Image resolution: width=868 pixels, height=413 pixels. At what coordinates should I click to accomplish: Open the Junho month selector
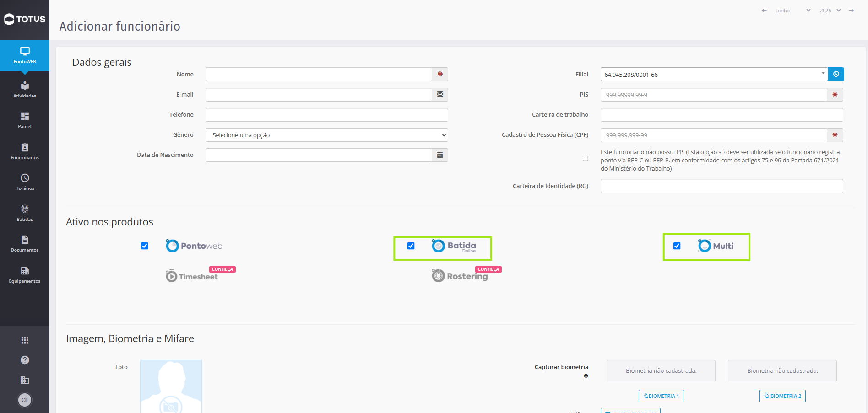click(793, 11)
